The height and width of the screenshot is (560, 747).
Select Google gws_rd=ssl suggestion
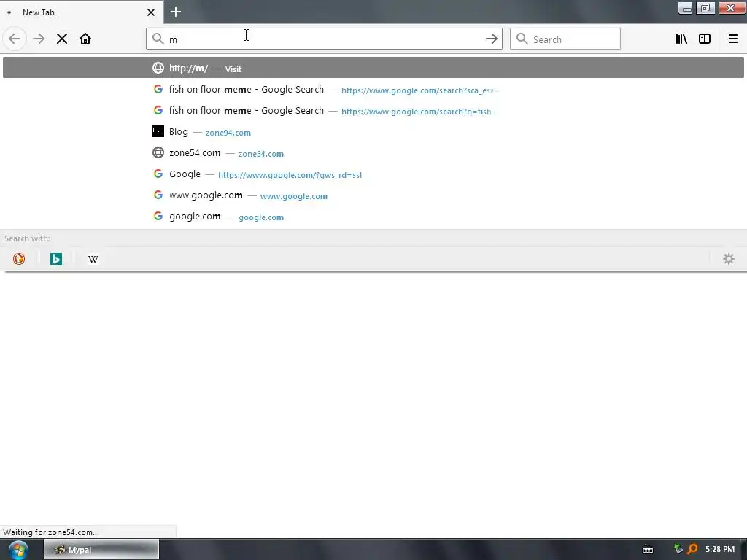point(373,174)
